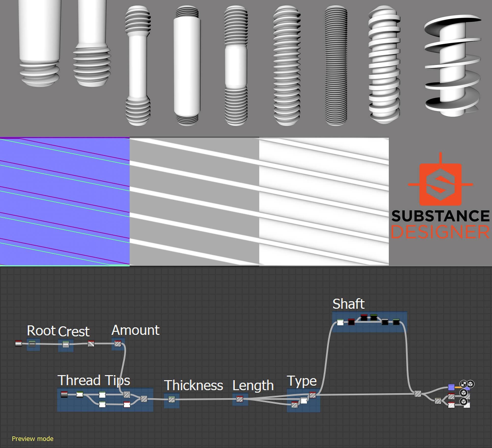Click the gray height map preview
Screen dimensions: 492x448
tap(194, 202)
